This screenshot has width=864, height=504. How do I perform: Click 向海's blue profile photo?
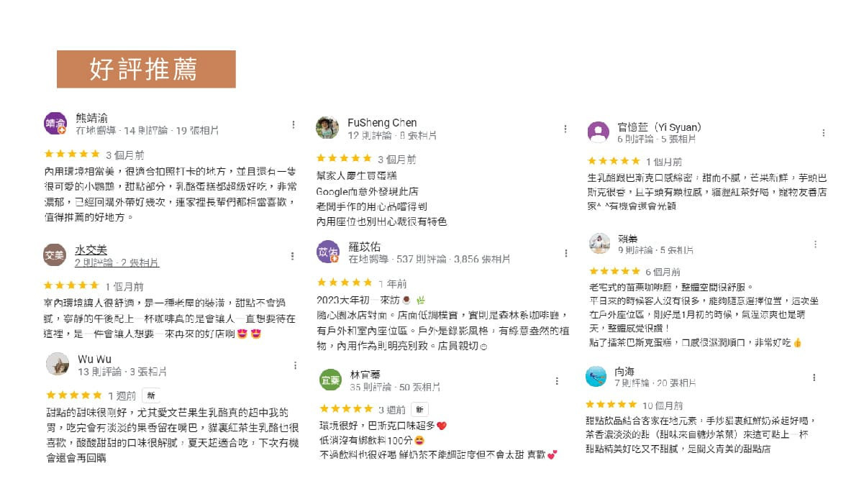[596, 376]
